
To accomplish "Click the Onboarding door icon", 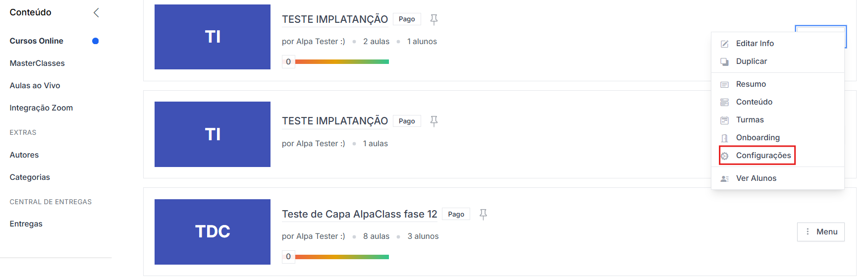I will pos(724,138).
